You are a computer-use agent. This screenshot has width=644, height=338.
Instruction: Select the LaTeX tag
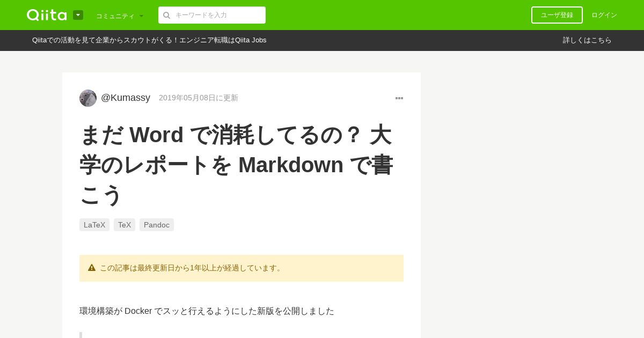coord(94,225)
